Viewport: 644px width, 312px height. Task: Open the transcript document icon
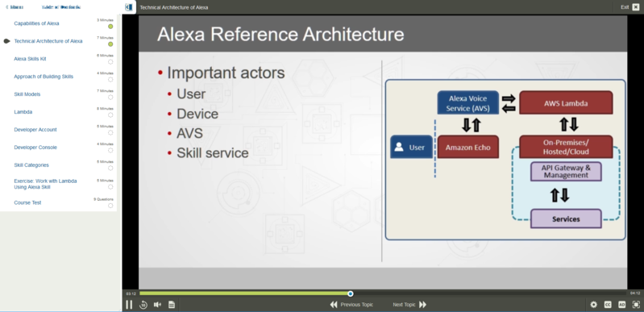[x=172, y=305]
